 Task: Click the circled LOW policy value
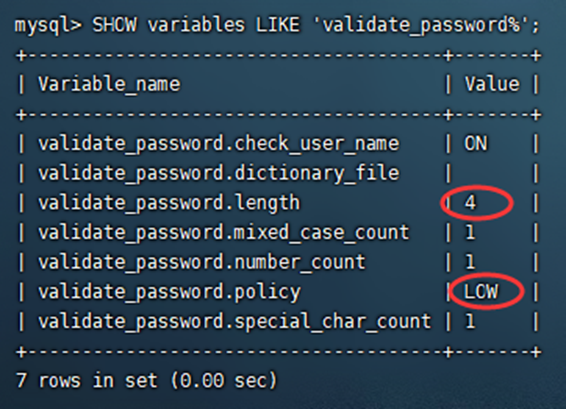(x=481, y=292)
